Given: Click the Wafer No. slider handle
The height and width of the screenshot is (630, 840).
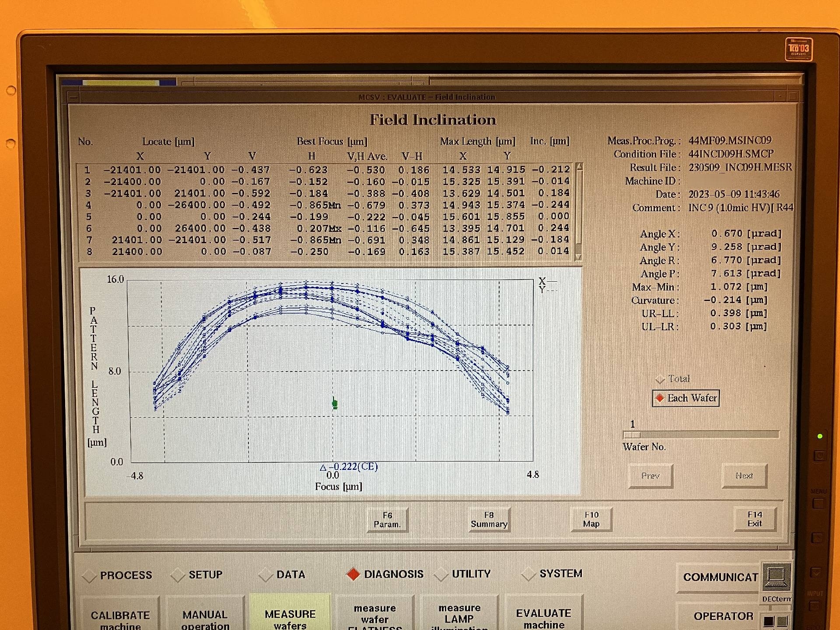Looking at the screenshot, I should click(x=632, y=434).
